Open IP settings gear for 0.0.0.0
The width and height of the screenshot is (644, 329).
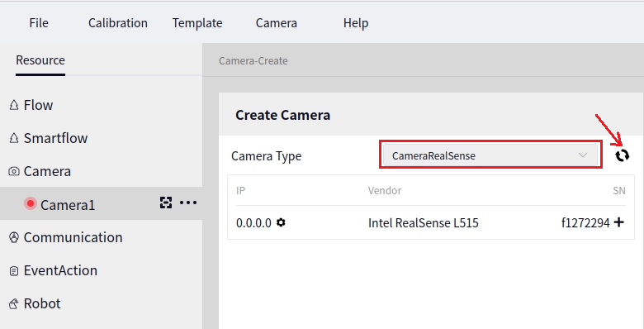coord(281,222)
